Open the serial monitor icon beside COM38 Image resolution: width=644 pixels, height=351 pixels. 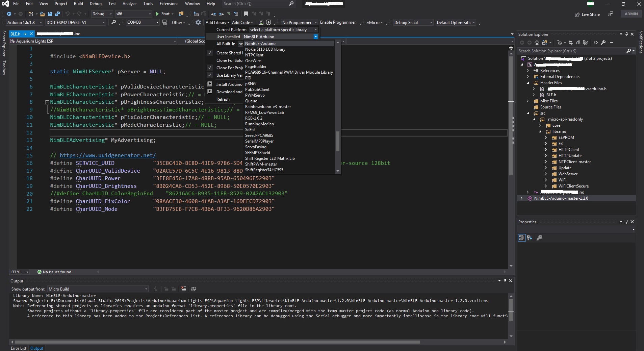pos(164,22)
